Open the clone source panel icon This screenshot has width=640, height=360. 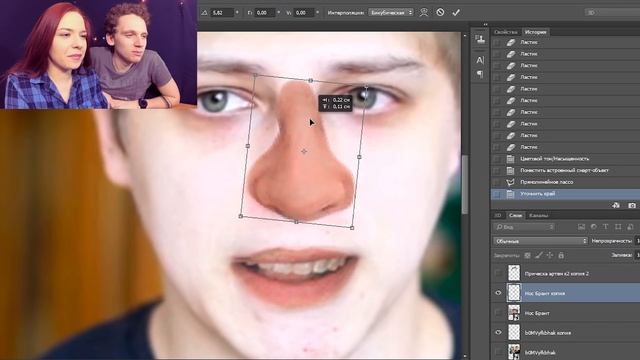pyautogui.click(x=480, y=39)
